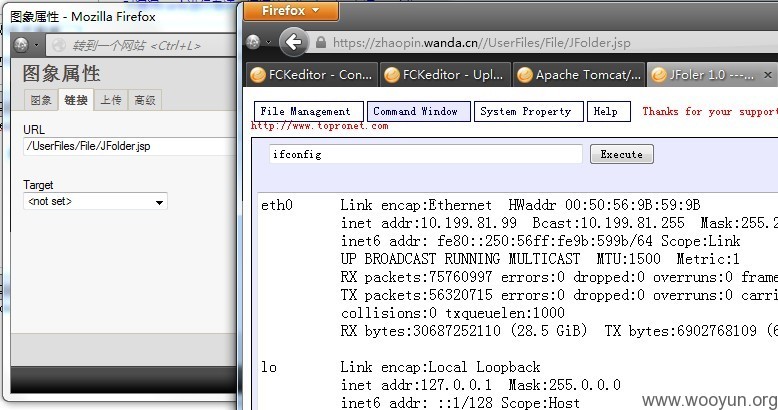Click the globe icon in the 图象属性 window toolbar
Viewport: 778px width, 410px height.
(21, 45)
